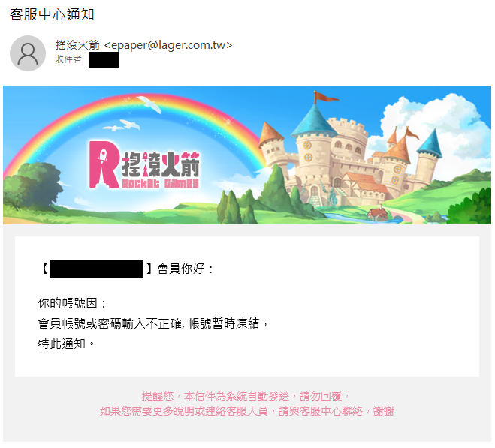Click the sender avatar icon

[x=28, y=53]
